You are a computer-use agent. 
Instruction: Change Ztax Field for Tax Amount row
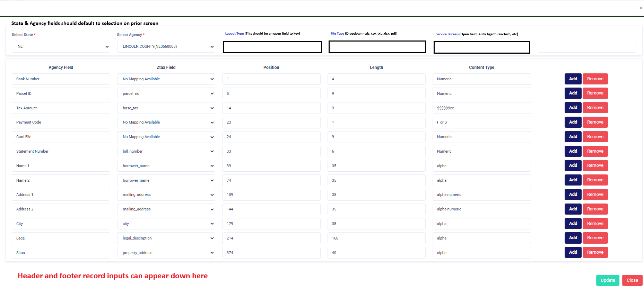pos(166,108)
